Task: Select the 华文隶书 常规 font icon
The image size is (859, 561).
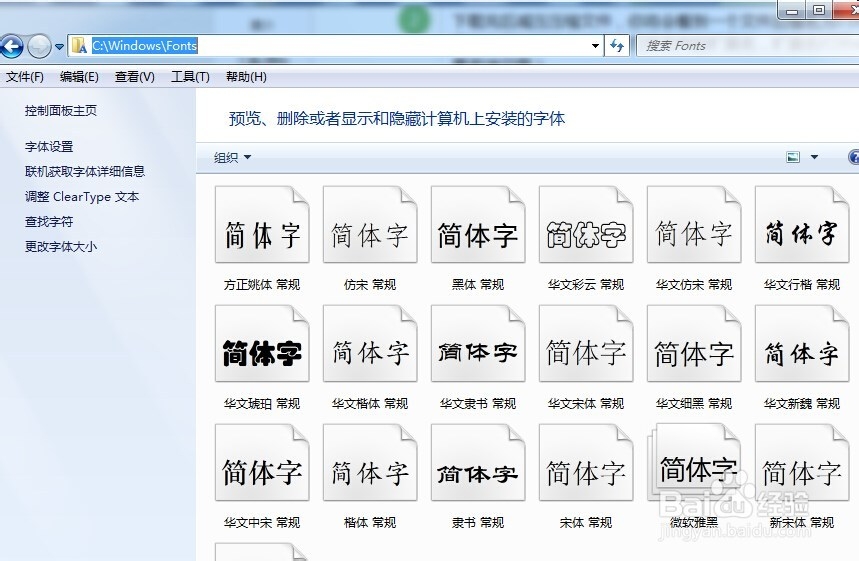Action: (x=478, y=344)
